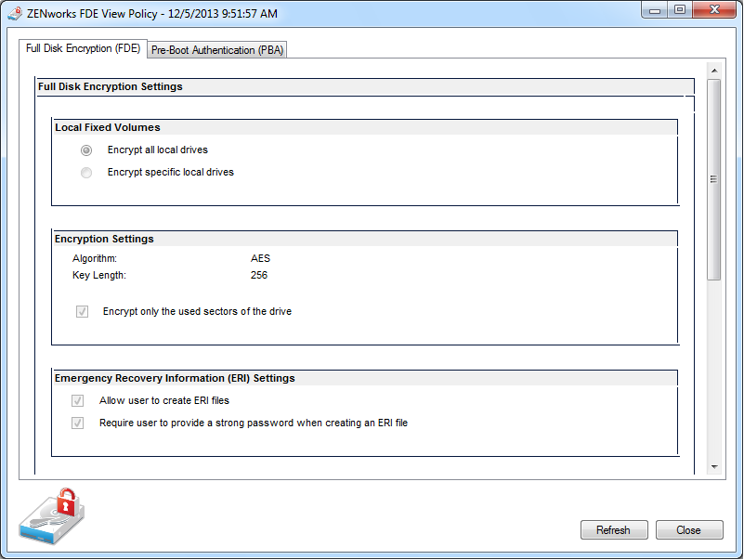The height and width of the screenshot is (560, 744).
Task: Open the Full Disk Encryption (FDE) tab
Action: tap(84, 48)
